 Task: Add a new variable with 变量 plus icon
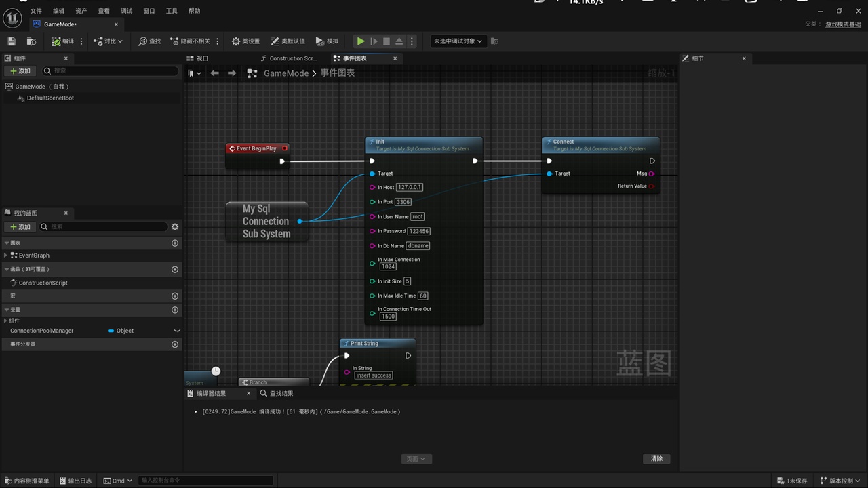[x=175, y=310]
